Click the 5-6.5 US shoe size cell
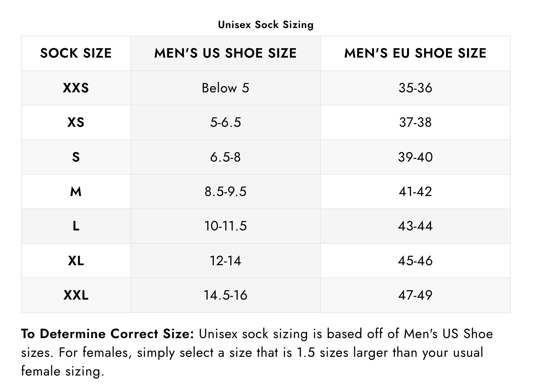 tap(225, 122)
